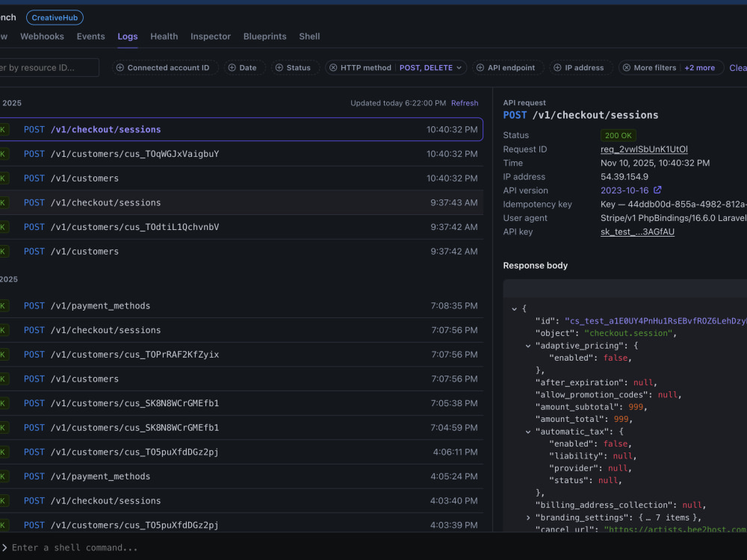The width and height of the screenshot is (747, 560).
Task: Switch to the Webhooks tab
Action: [42, 36]
